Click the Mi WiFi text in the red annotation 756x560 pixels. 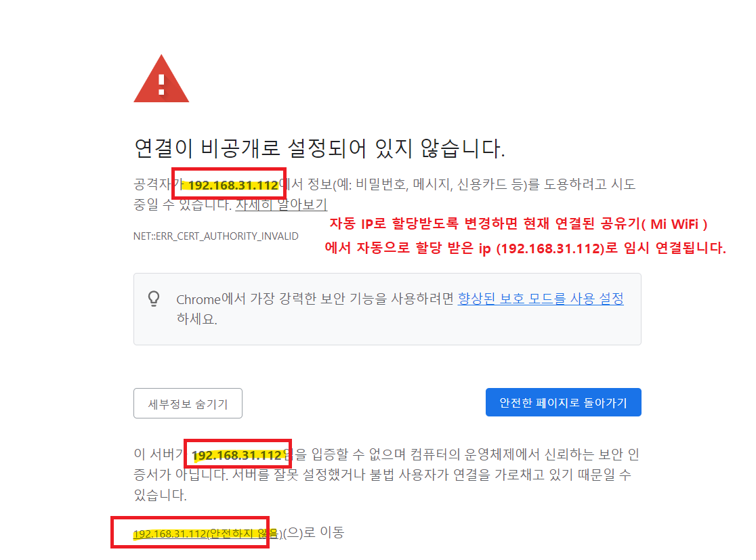click(x=674, y=224)
